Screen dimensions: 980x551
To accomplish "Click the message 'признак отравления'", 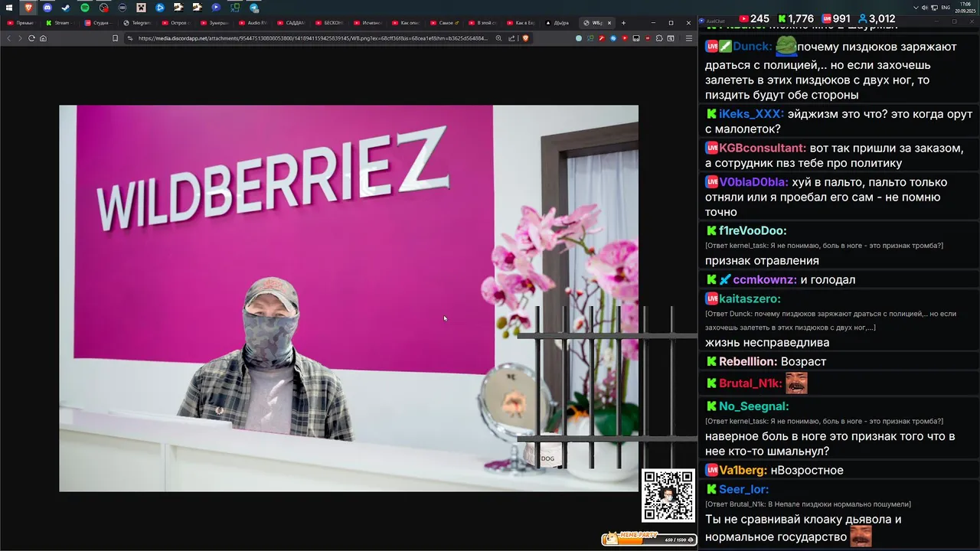I will click(x=762, y=261).
